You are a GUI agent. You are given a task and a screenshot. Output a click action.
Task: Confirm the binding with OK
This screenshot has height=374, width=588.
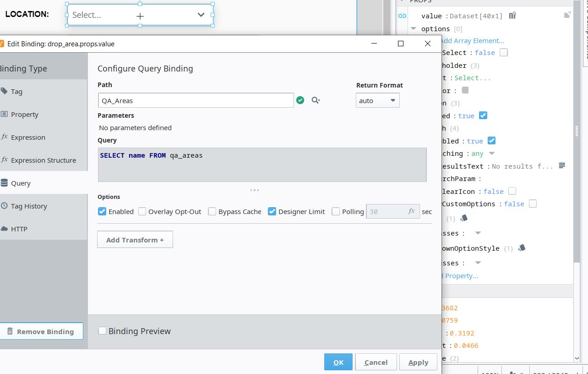click(x=338, y=362)
